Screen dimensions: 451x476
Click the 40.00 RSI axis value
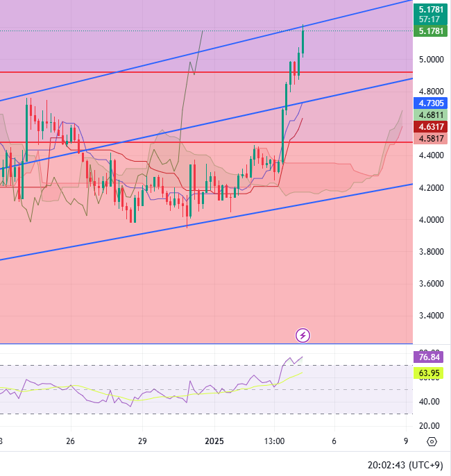[x=429, y=402]
